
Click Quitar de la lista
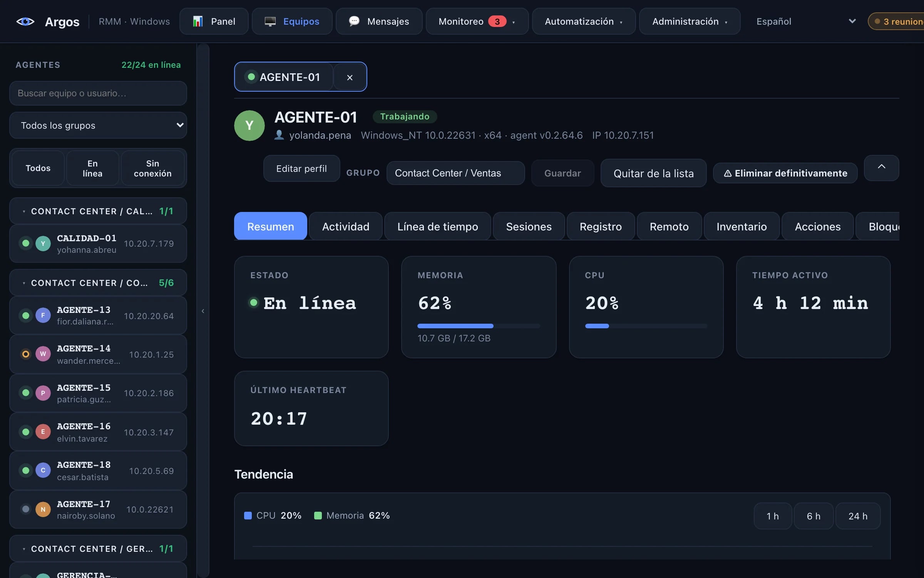pyautogui.click(x=653, y=173)
